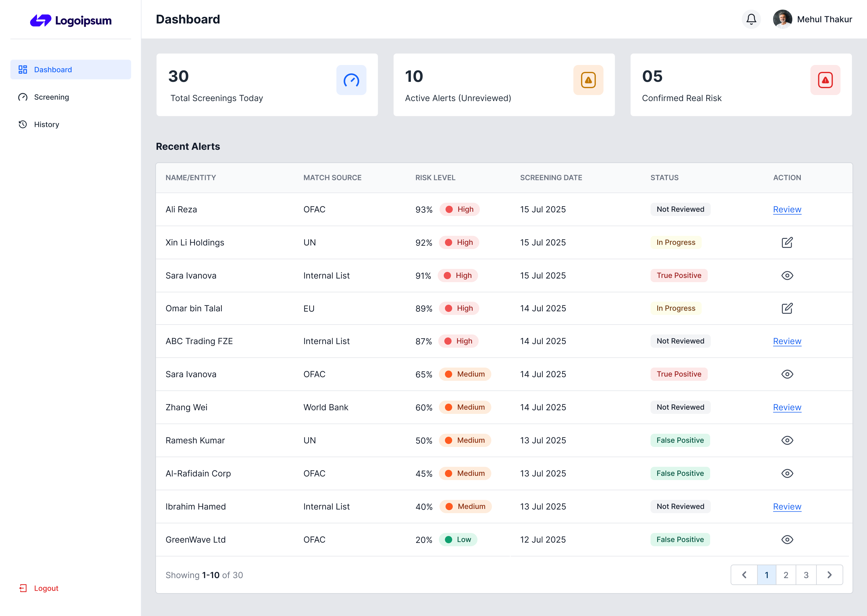Click the edit icon for Xin Li Holdings
The image size is (867, 616).
pyautogui.click(x=787, y=242)
